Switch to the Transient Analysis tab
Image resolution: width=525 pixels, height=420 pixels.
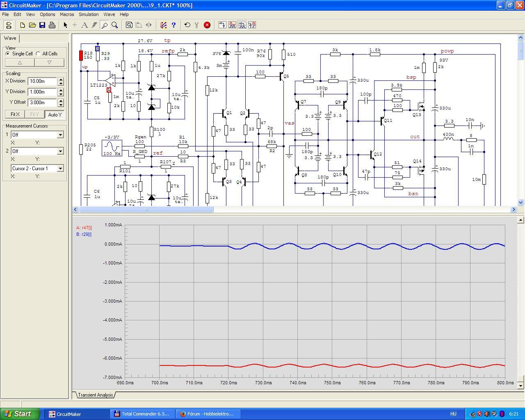point(95,395)
